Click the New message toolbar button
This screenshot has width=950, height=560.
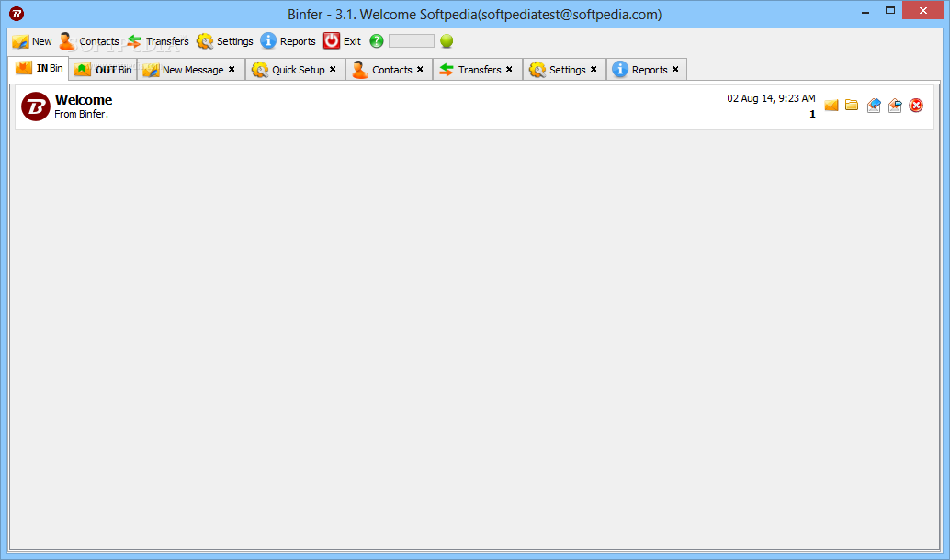click(x=32, y=41)
